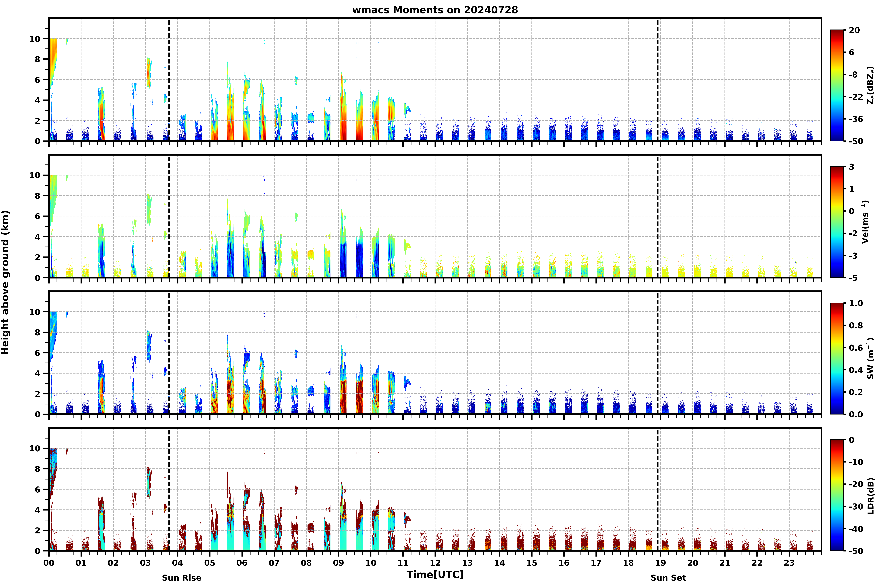Click the Ze reflectivity colorbar

click(837, 85)
